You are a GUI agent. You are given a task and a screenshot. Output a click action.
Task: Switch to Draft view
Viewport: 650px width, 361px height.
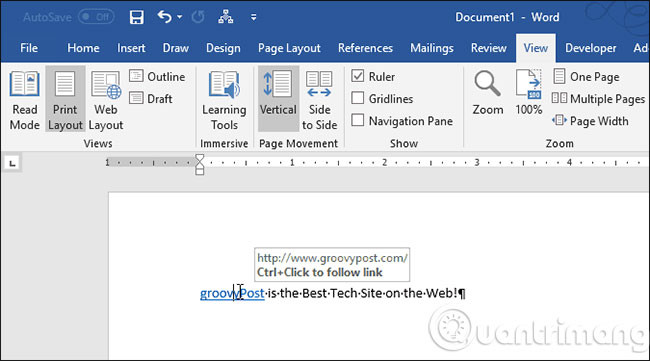coord(151,99)
